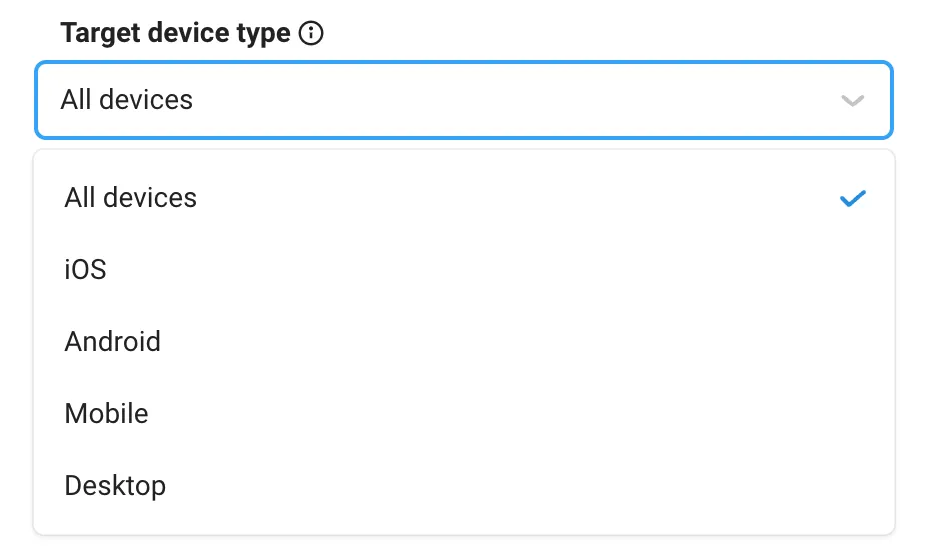This screenshot has width=930, height=548.
Task: Close the dropdown using its down arrow
Action: tap(852, 100)
